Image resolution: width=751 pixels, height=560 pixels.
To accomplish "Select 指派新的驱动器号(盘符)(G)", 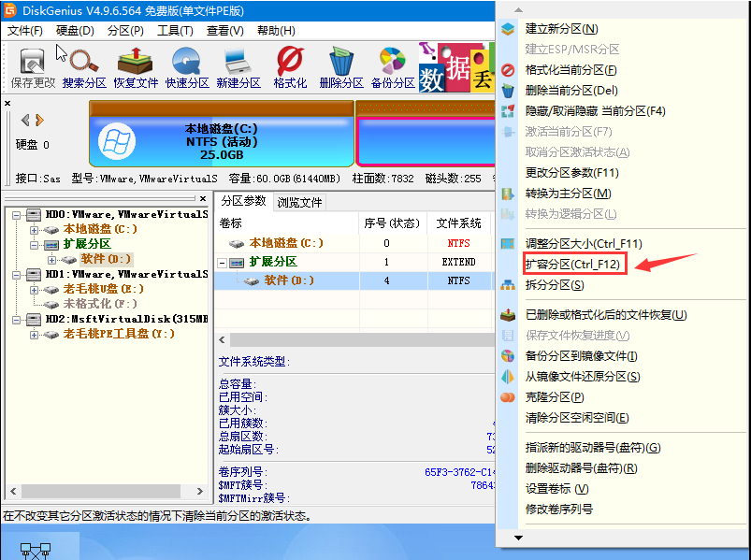I will point(593,448).
